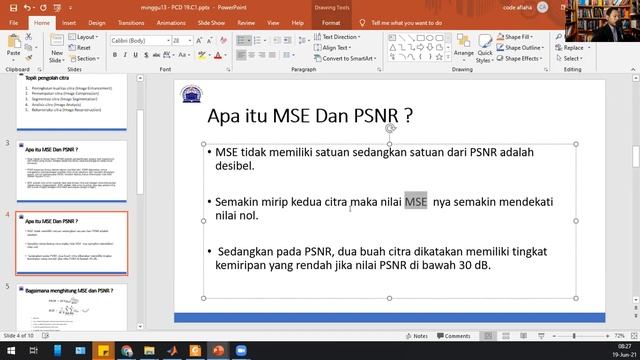Switch to the Animations tab
This screenshot has height=360, width=640.
pos(171,23)
